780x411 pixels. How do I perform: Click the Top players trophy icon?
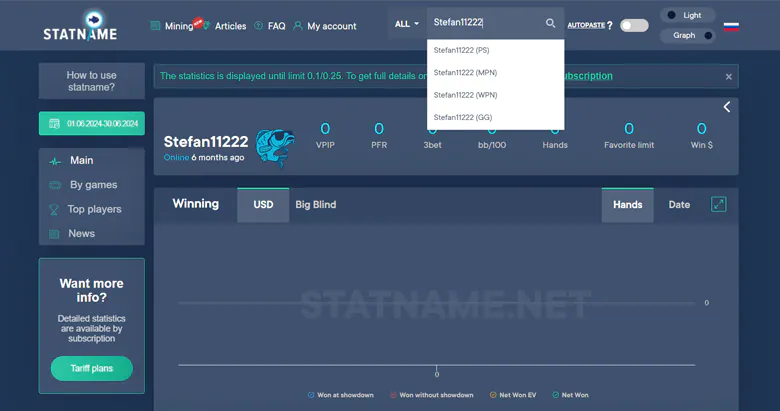[x=54, y=209]
